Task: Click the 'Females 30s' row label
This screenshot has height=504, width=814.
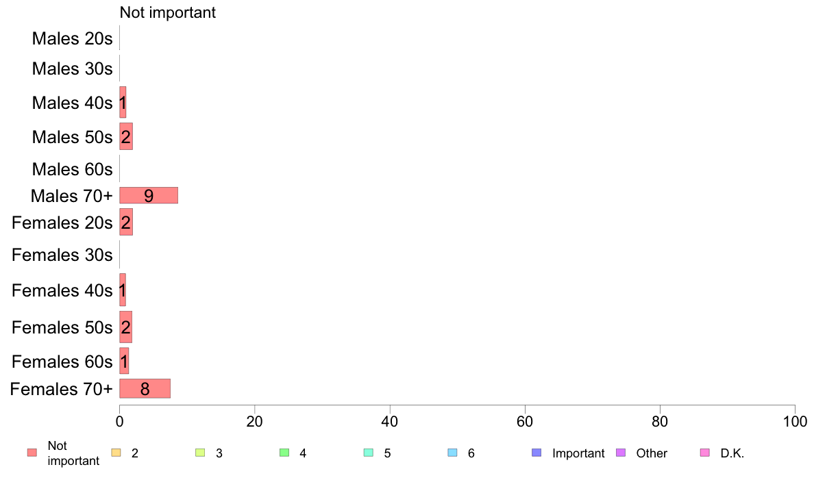Action: point(62,255)
